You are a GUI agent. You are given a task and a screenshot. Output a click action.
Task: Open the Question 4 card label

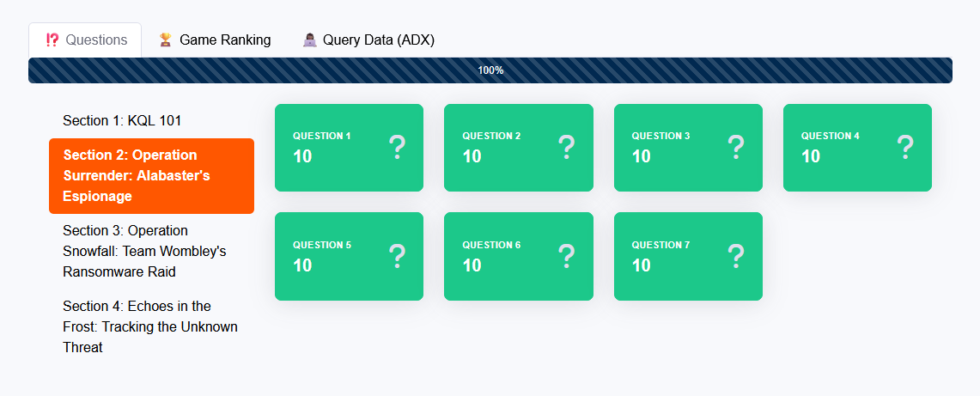coord(831,136)
